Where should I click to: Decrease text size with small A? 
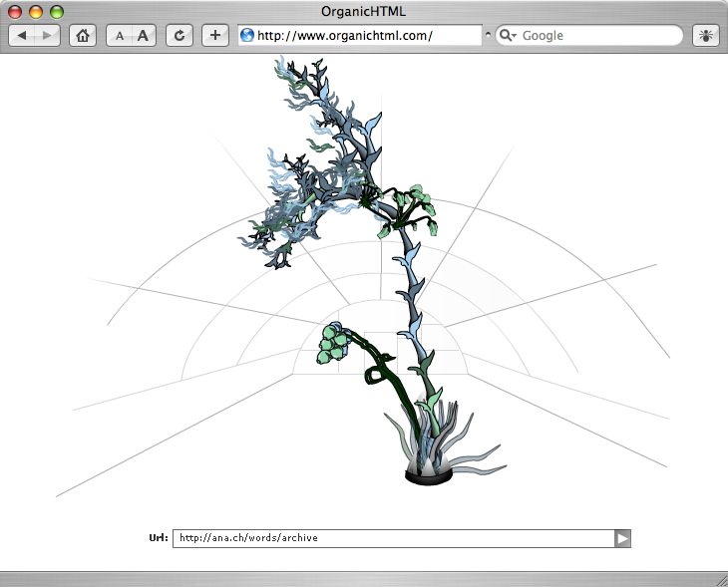(x=120, y=36)
